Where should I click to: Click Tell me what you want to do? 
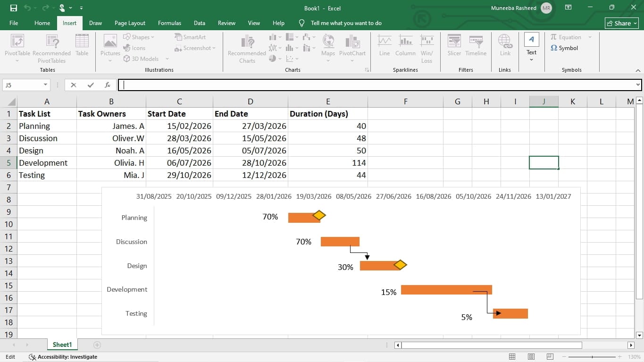click(x=346, y=23)
